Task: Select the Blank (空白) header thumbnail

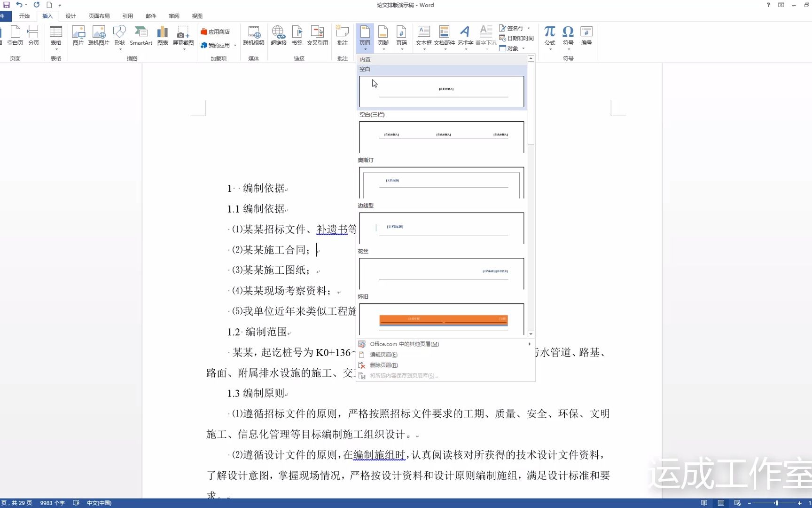Action: click(441, 92)
